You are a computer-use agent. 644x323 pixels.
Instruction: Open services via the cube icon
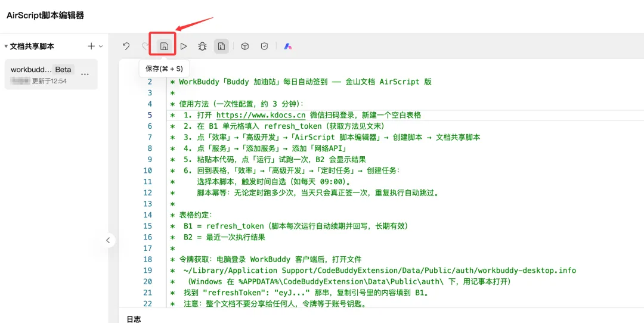pos(245,46)
